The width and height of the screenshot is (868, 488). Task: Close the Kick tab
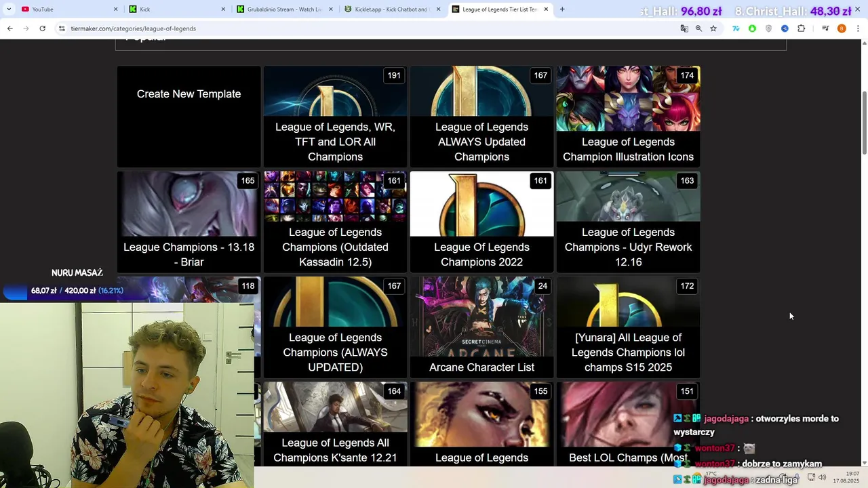click(x=223, y=9)
